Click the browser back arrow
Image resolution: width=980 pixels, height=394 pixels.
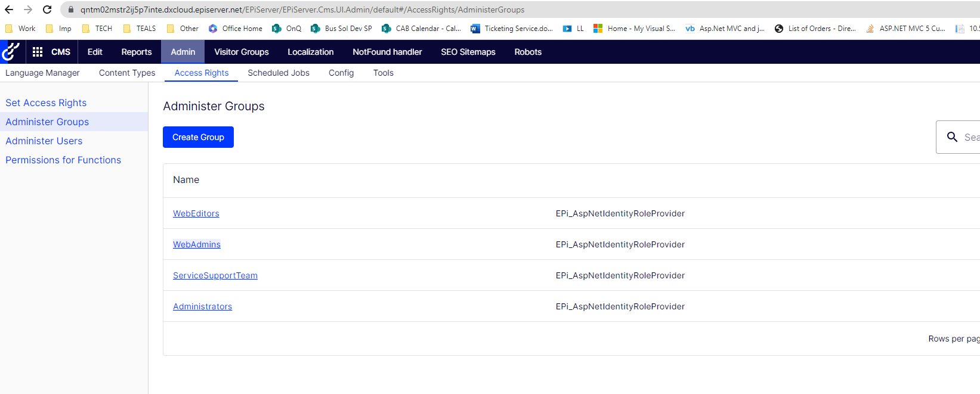pos(9,10)
